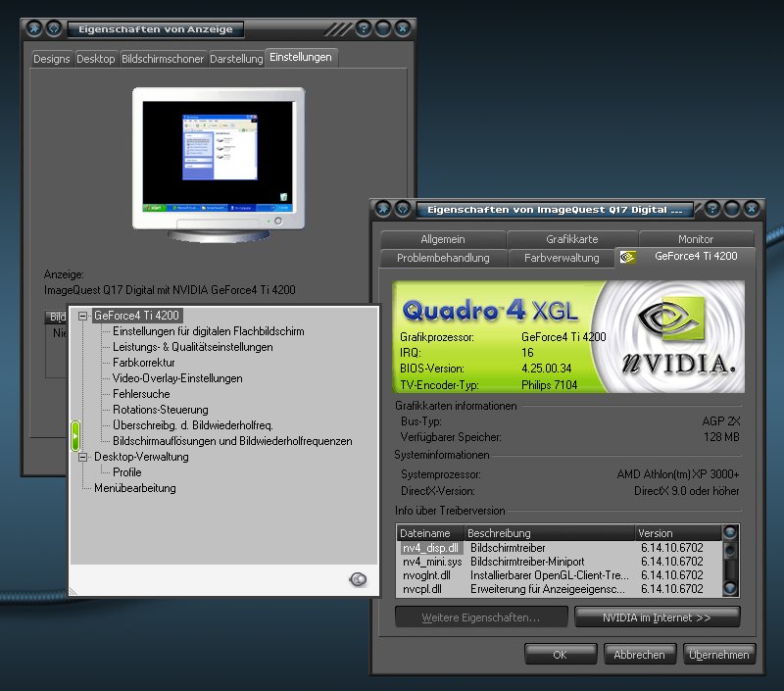Select the GeForce4 Ti 4200 tab with NVIDIA icon

[x=684, y=257]
